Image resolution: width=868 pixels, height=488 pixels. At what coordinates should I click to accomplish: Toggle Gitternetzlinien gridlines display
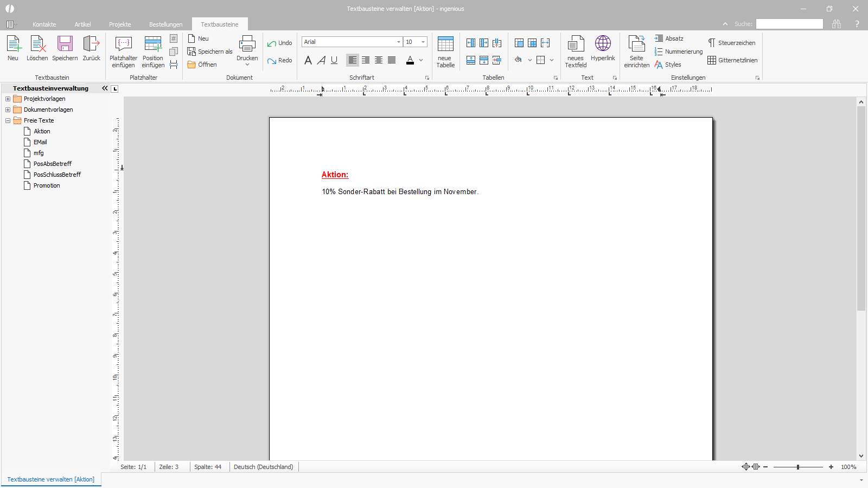click(x=732, y=60)
